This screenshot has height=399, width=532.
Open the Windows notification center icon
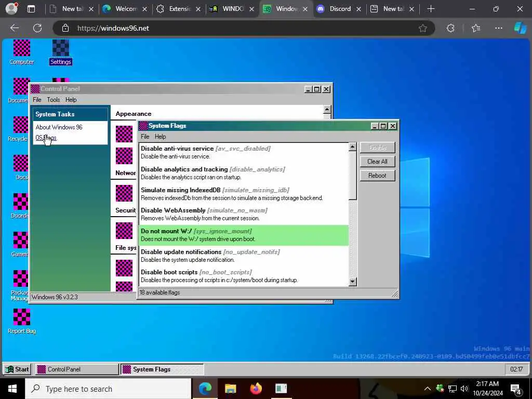[516, 389]
